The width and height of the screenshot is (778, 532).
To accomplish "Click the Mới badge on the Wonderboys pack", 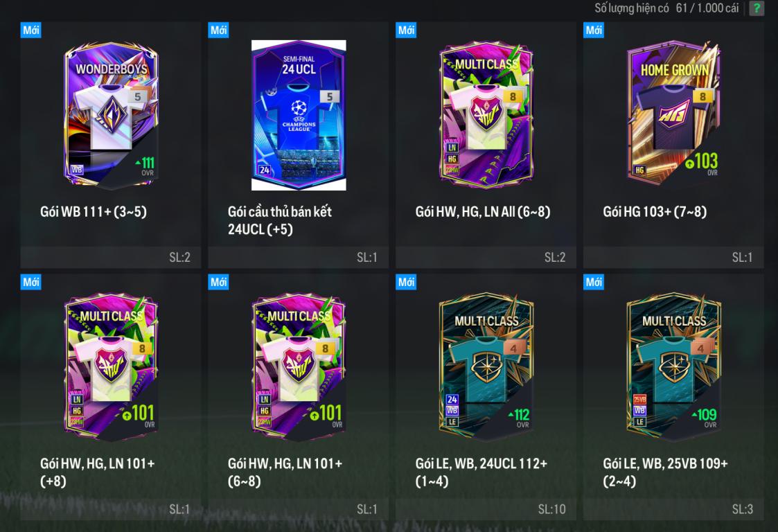I will point(30,30).
